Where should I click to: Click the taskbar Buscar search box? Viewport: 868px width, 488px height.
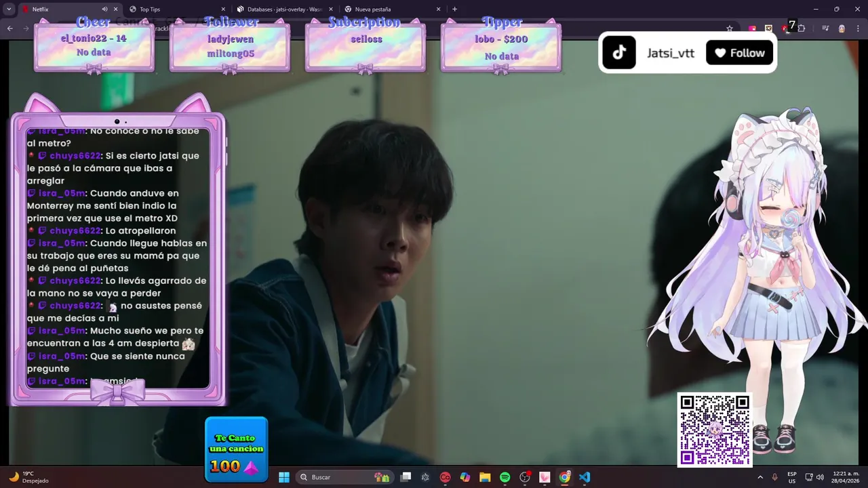(346, 477)
